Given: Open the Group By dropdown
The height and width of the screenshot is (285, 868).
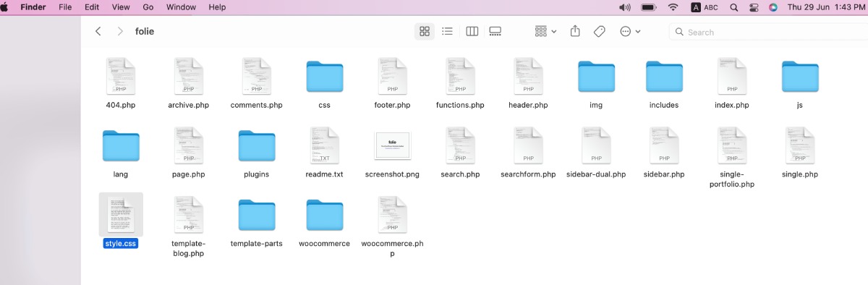Looking at the screenshot, I should pos(545,31).
